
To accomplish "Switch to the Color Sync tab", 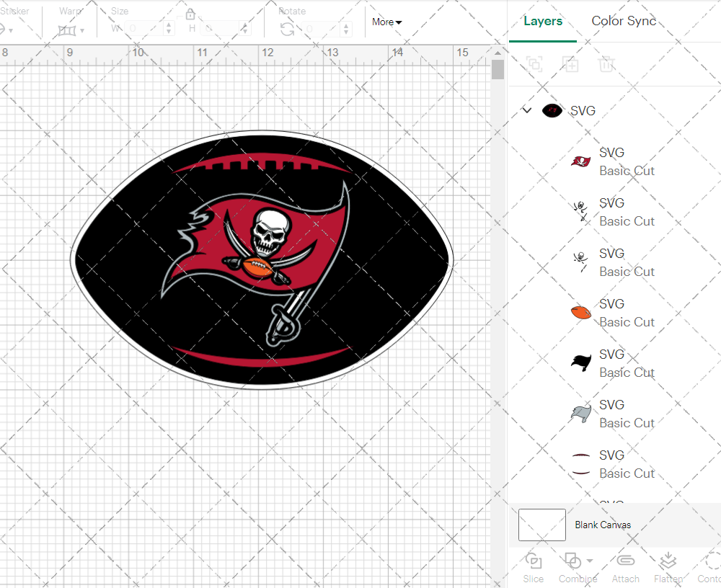I will pos(624,21).
